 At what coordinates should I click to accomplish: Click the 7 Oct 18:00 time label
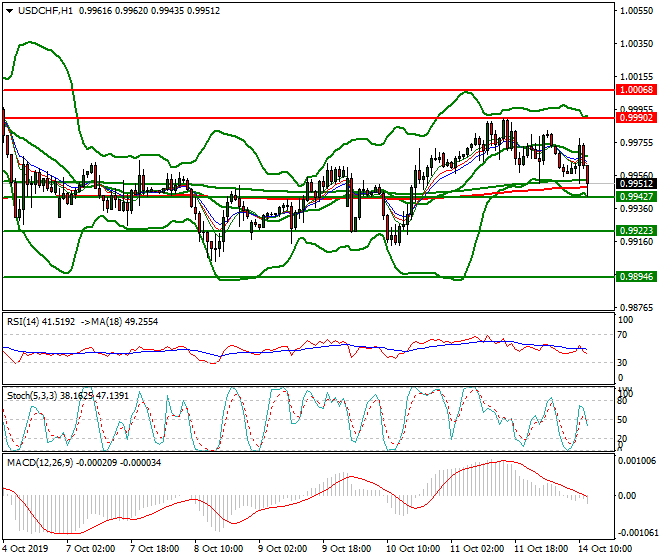click(154, 549)
